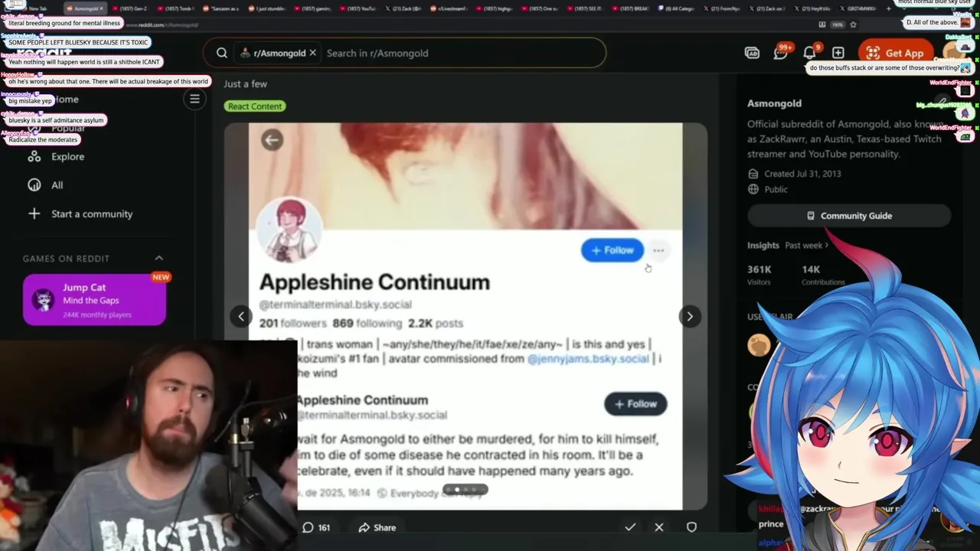Open the 161 comments button
980x551 pixels.
pos(315,527)
